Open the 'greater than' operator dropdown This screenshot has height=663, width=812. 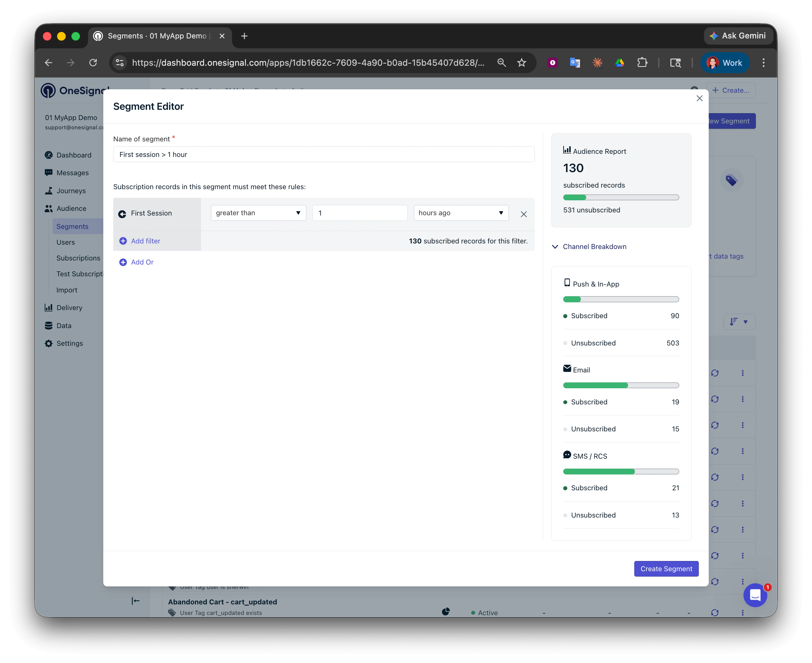pyautogui.click(x=258, y=213)
